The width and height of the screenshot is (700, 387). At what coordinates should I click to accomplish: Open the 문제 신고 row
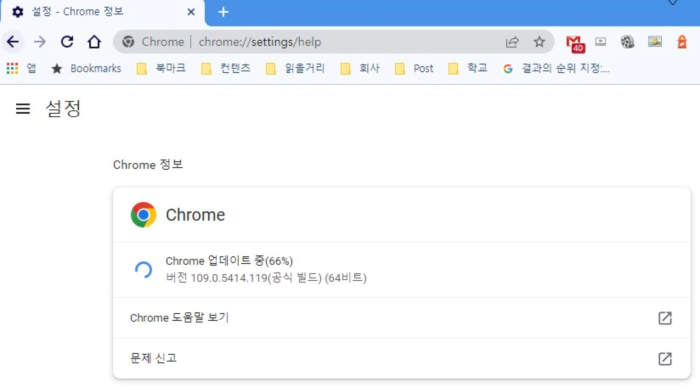coord(401,358)
